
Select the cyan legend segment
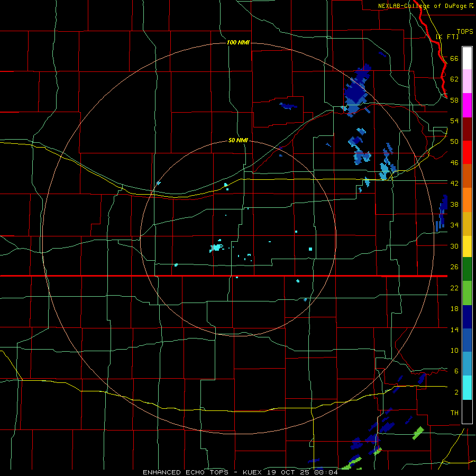[x=467, y=388]
